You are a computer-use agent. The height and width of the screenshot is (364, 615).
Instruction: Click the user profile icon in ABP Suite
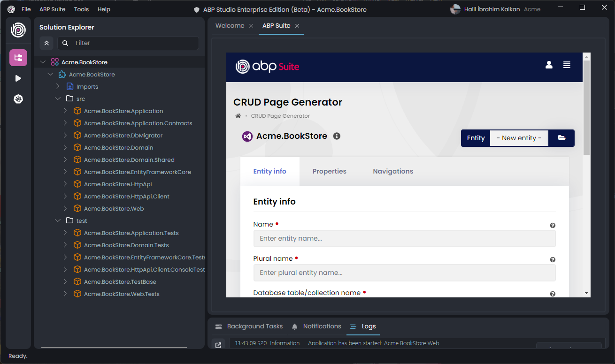pos(549,65)
